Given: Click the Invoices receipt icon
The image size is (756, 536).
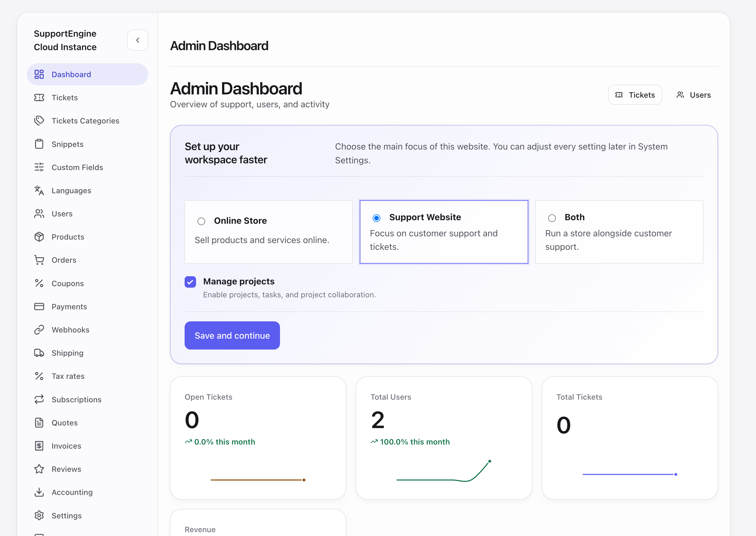Looking at the screenshot, I should (x=39, y=446).
